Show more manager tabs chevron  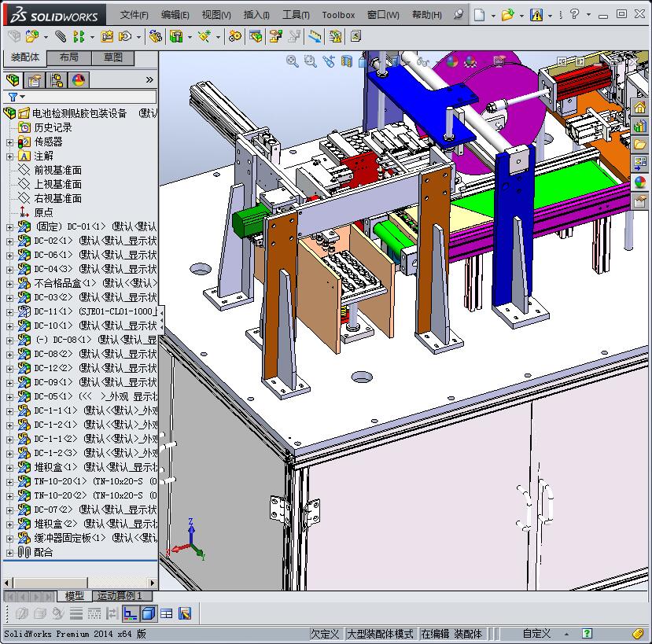[x=149, y=80]
